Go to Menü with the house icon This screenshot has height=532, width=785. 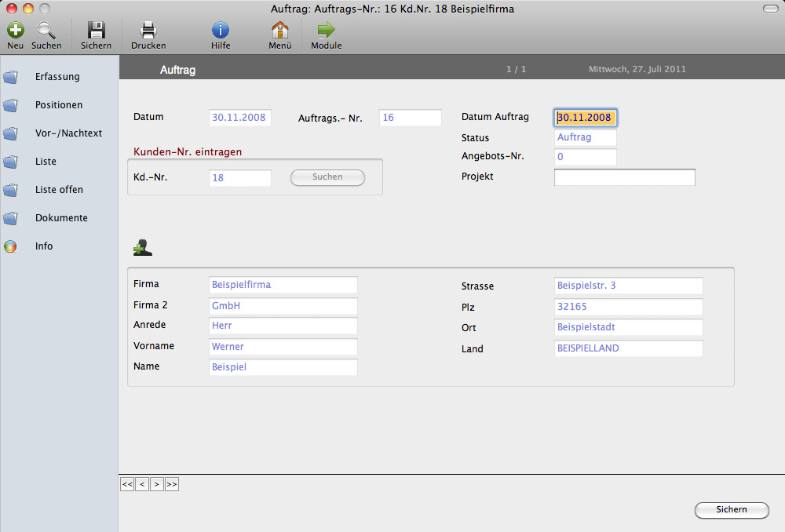(x=279, y=31)
